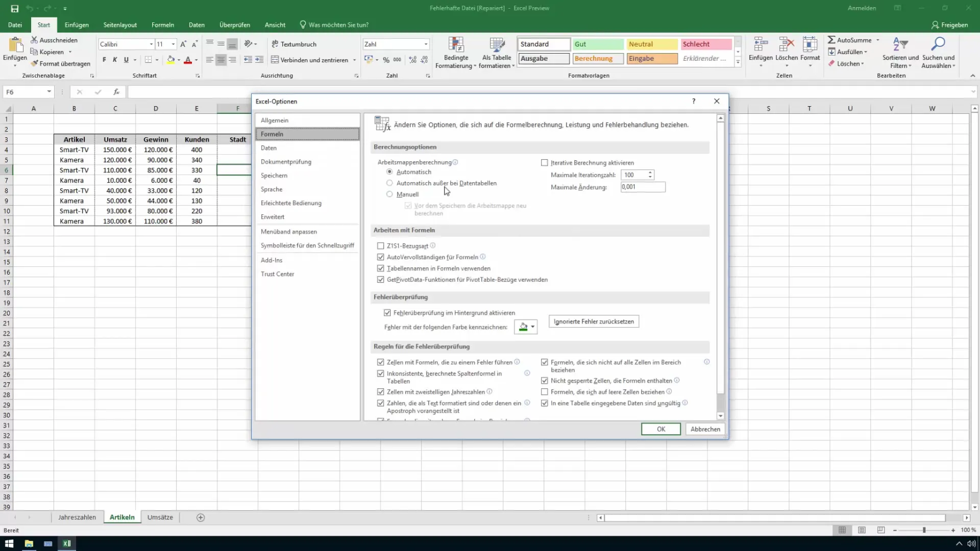Toggle the Z1S1-Bezugsart checkbox
The image size is (980, 551).
(380, 246)
